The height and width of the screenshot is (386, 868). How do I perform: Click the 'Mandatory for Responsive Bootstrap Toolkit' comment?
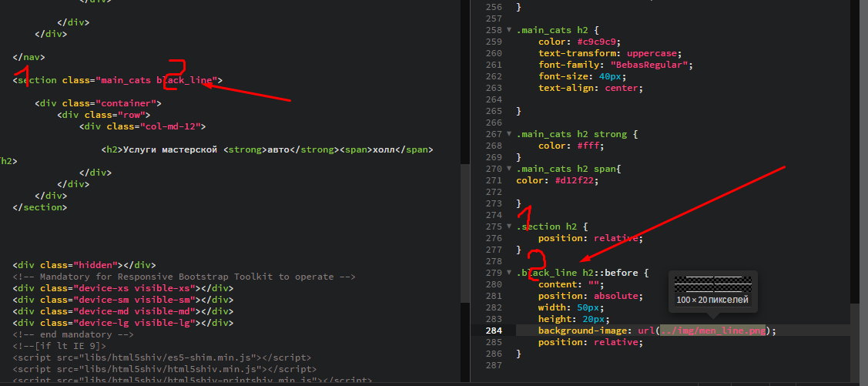(x=184, y=277)
